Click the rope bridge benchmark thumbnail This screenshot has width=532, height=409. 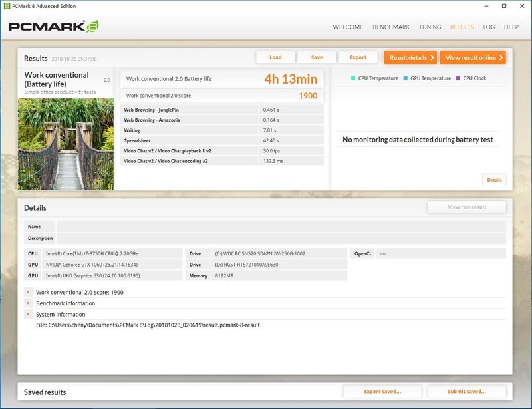pos(65,144)
